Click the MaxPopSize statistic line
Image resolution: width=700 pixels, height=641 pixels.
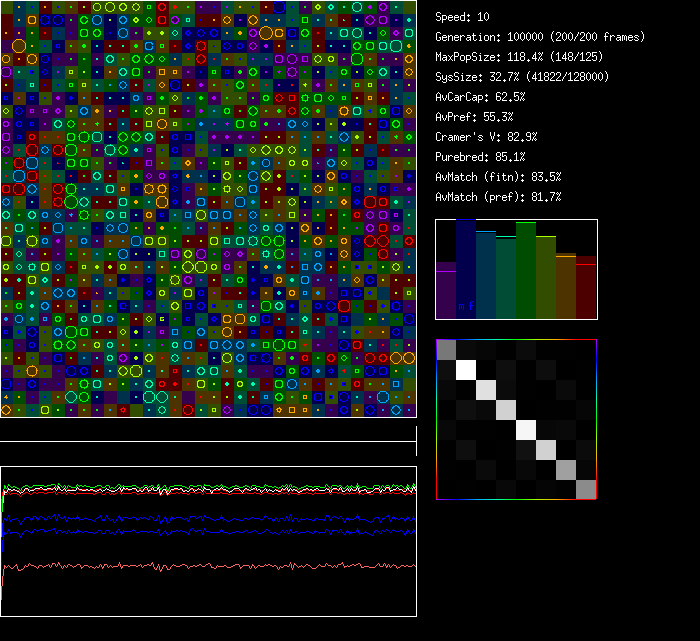coord(518,57)
